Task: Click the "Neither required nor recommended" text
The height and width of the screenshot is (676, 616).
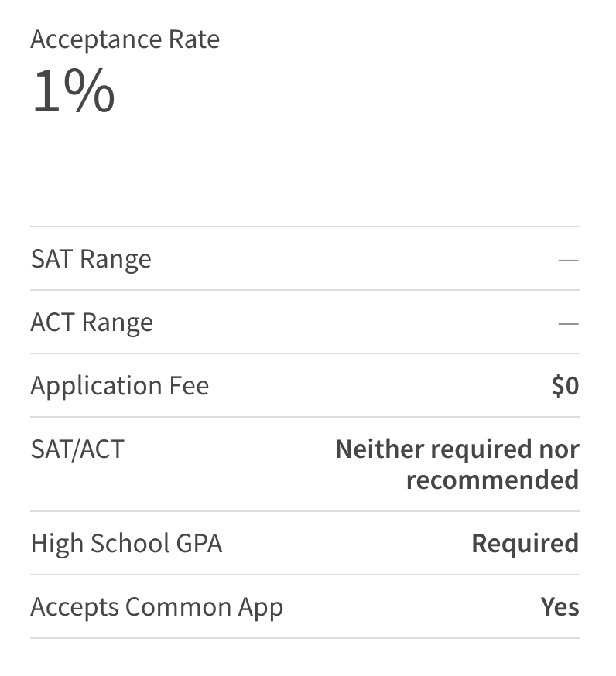Action: click(x=457, y=464)
